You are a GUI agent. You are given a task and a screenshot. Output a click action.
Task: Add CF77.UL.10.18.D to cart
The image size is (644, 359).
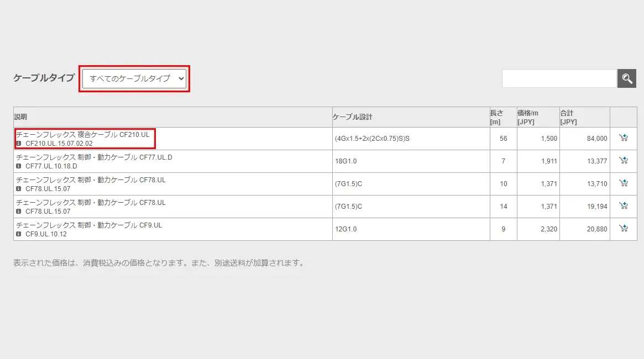click(x=624, y=160)
